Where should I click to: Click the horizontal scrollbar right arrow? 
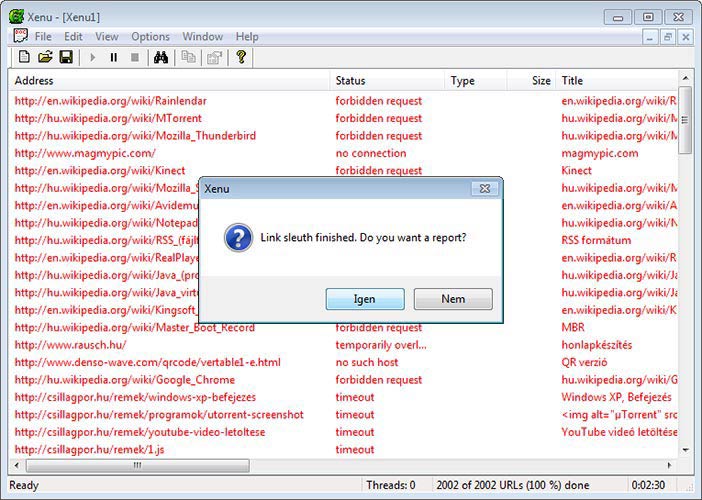(670, 466)
